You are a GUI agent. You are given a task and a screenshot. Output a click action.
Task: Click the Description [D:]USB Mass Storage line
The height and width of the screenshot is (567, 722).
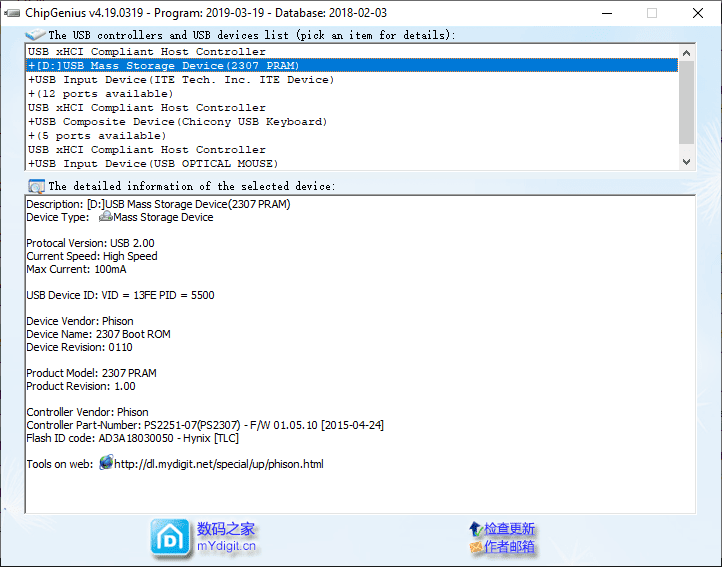point(158,204)
